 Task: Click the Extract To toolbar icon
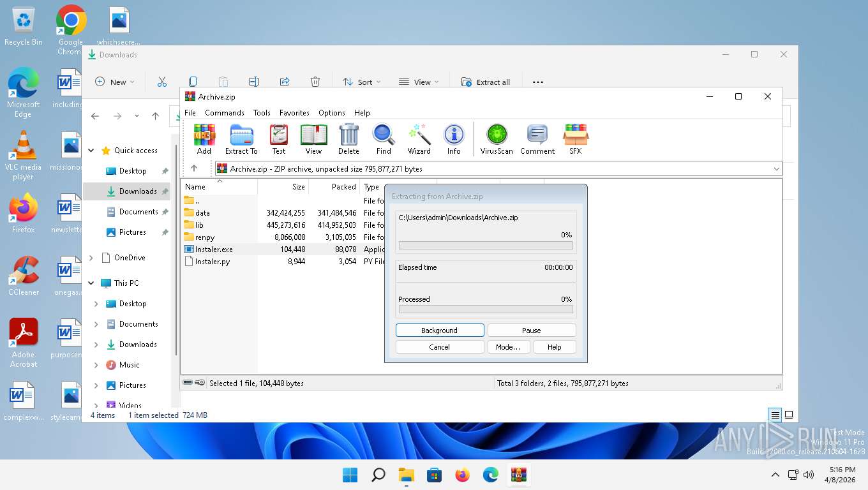pos(241,139)
